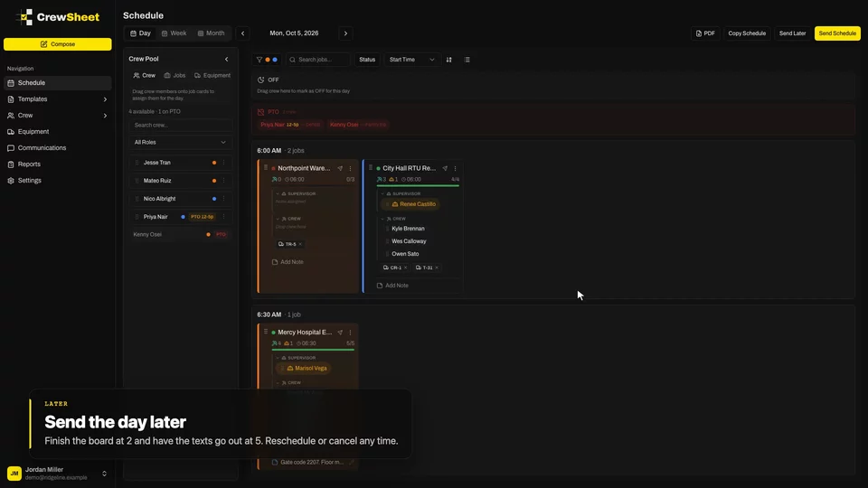Click Jesse Tran's orange role dot
This screenshot has height=488, width=868.
214,163
